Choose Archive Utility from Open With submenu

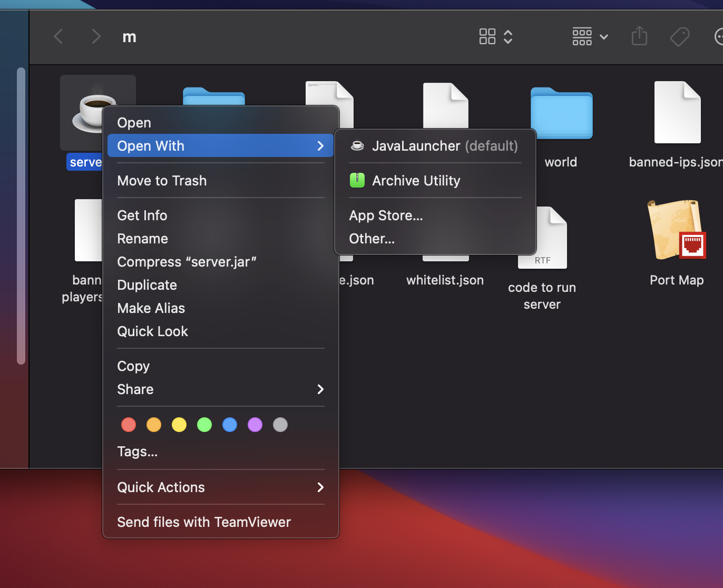click(416, 181)
